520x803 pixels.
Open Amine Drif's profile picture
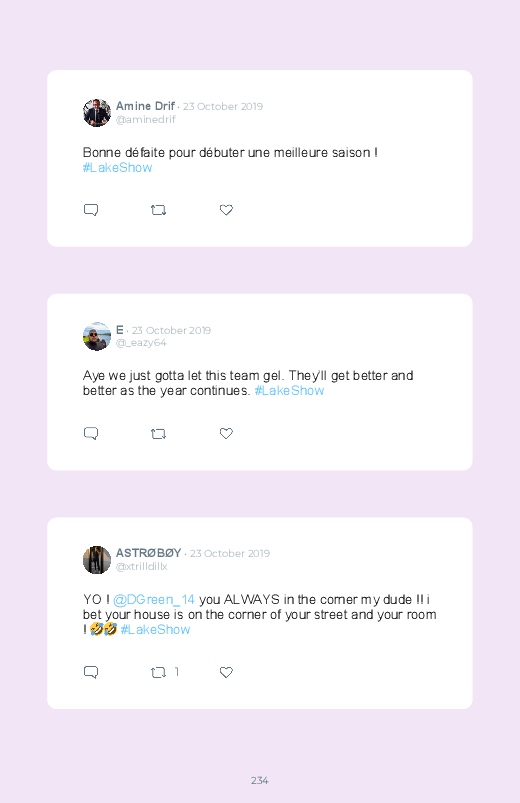97,113
